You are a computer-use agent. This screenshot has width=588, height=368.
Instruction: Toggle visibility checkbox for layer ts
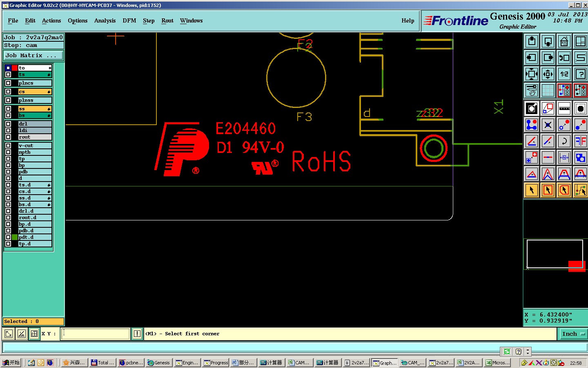[x=8, y=74]
